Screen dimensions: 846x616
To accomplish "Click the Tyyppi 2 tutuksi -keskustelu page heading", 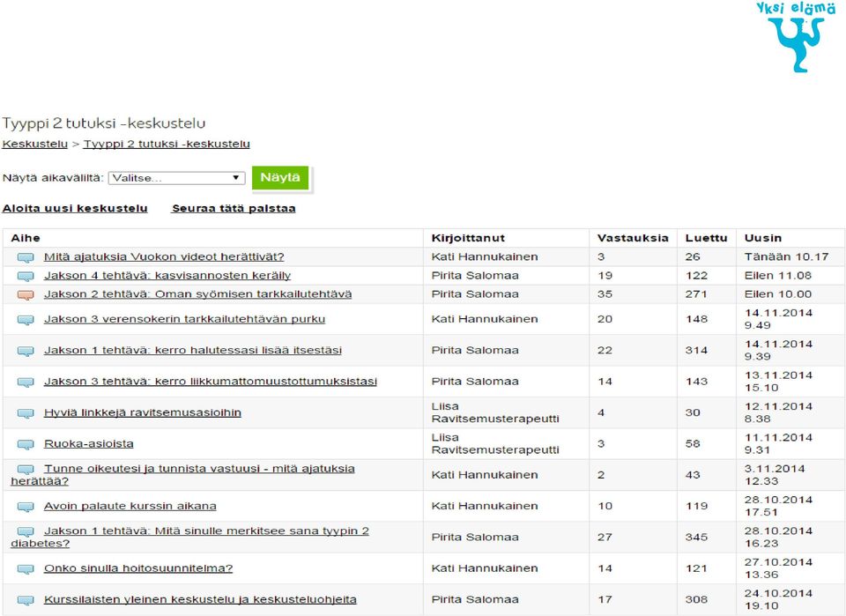I will 104,123.
